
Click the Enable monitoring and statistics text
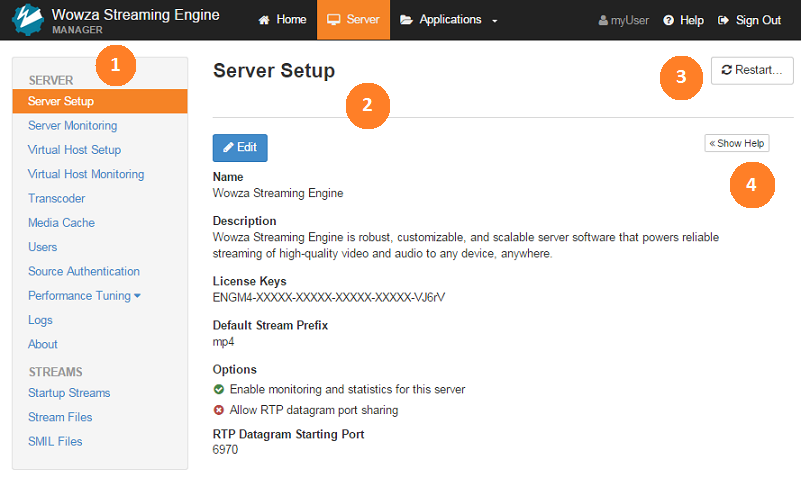[347, 389]
